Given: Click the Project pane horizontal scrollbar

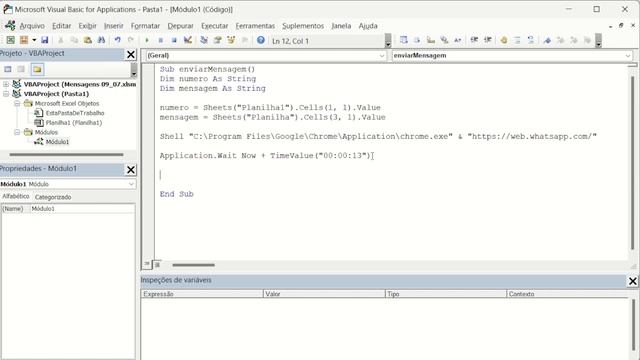Looking at the screenshot, I should pyautogui.click(x=66, y=155).
